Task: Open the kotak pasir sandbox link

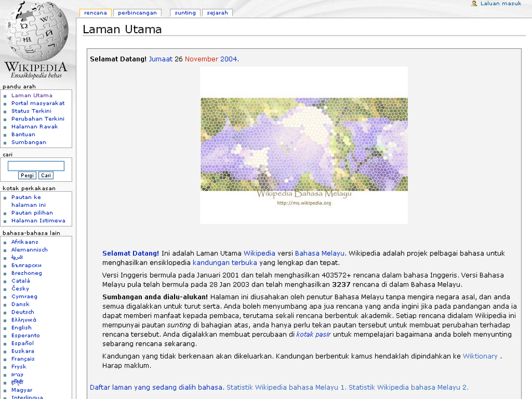Action: pyautogui.click(x=314, y=335)
